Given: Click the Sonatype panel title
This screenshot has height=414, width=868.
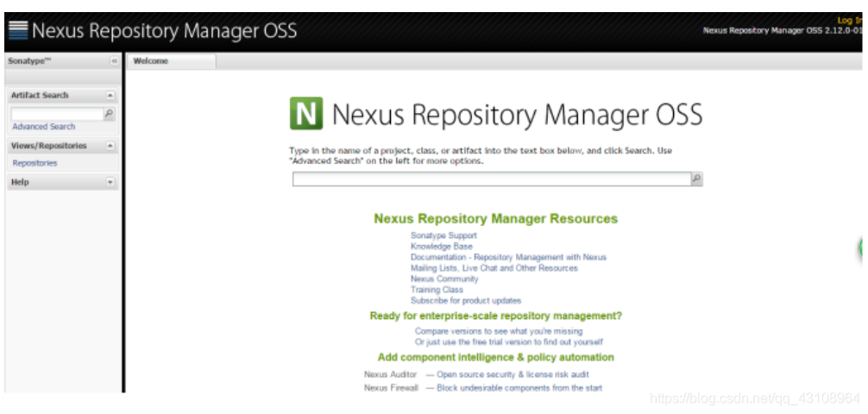Looking at the screenshot, I should click(29, 61).
